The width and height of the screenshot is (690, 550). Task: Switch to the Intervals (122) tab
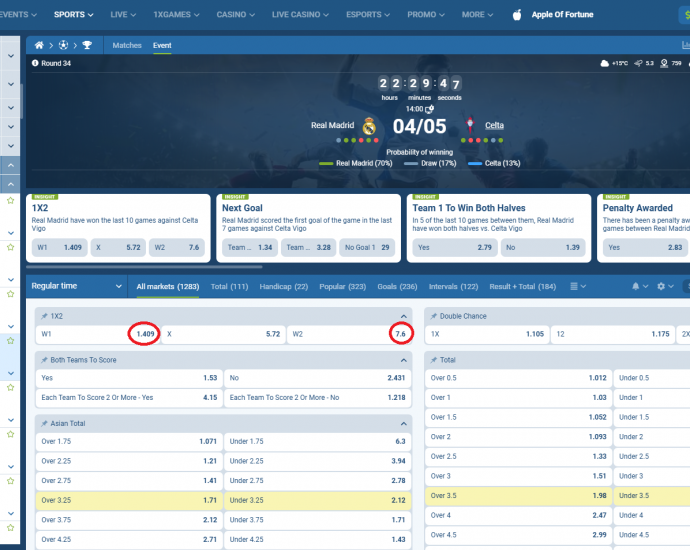tap(453, 286)
